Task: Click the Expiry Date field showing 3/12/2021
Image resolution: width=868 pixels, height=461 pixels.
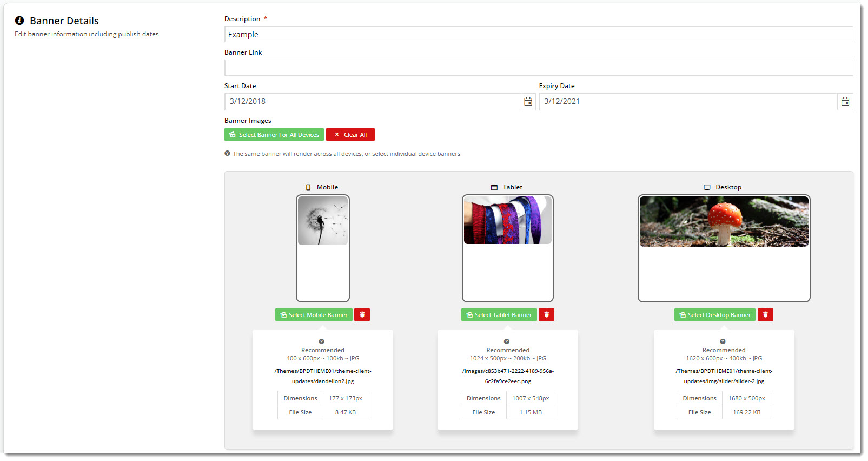Action: tap(687, 102)
